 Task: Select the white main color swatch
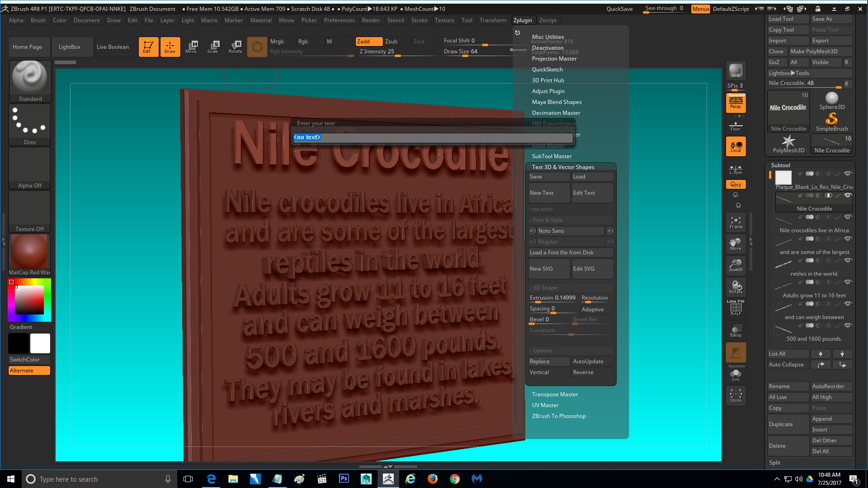click(x=40, y=343)
